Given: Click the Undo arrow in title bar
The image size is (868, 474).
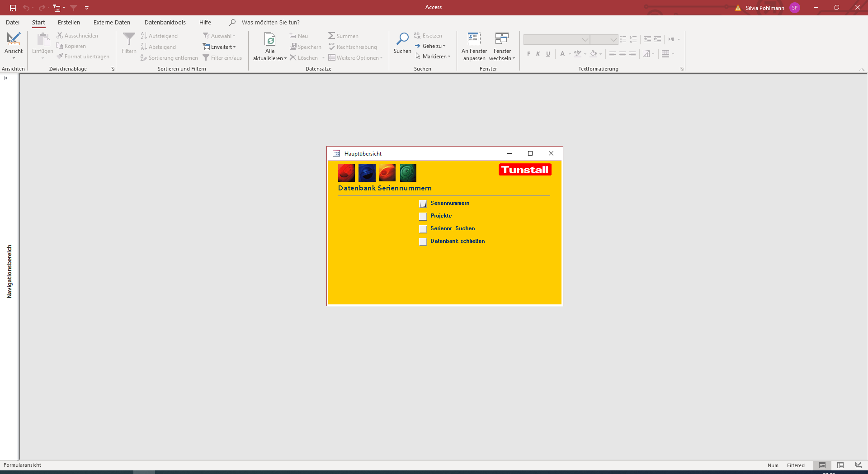Looking at the screenshot, I should (x=26, y=8).
